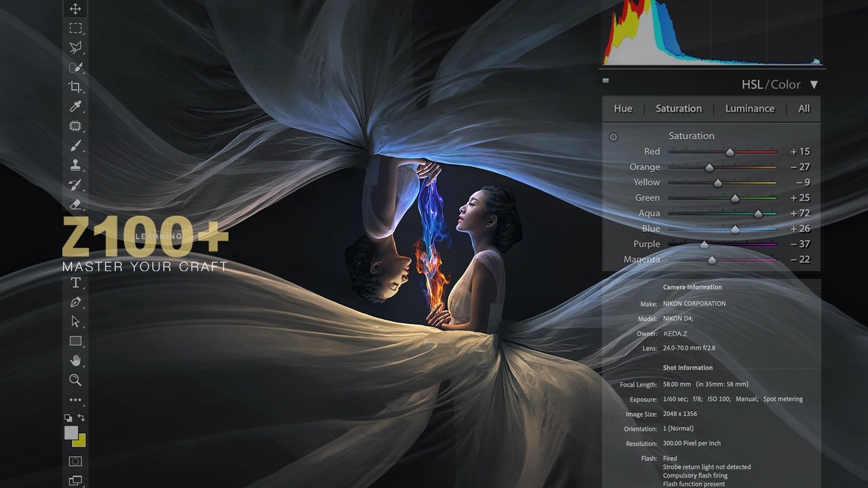Screen dimensions: 868x488
Task: Activate the History Brush tool
Action: (x=75, y=184)
